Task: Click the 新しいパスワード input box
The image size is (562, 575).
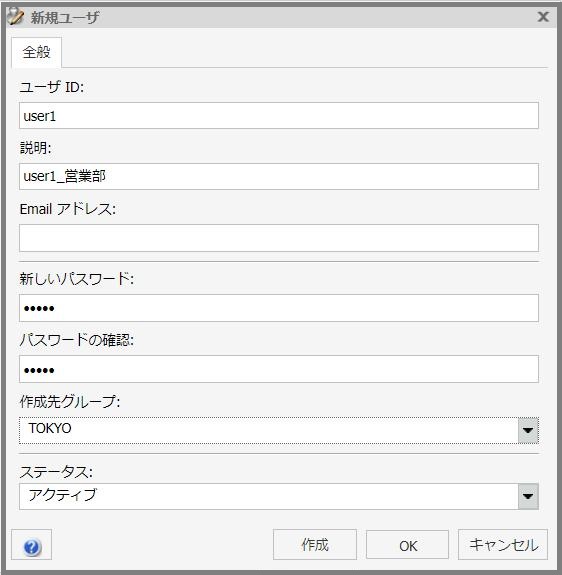Action: (x=279, y=308)
